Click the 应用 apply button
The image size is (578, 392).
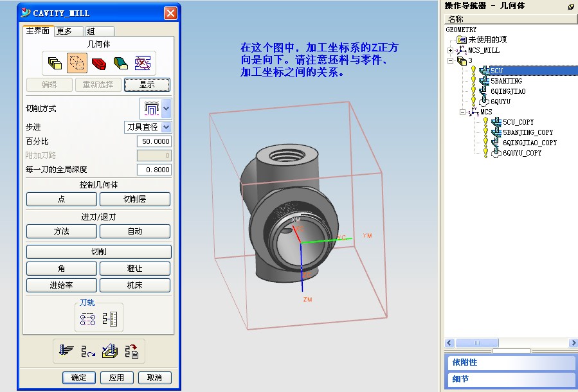[116, 378]
